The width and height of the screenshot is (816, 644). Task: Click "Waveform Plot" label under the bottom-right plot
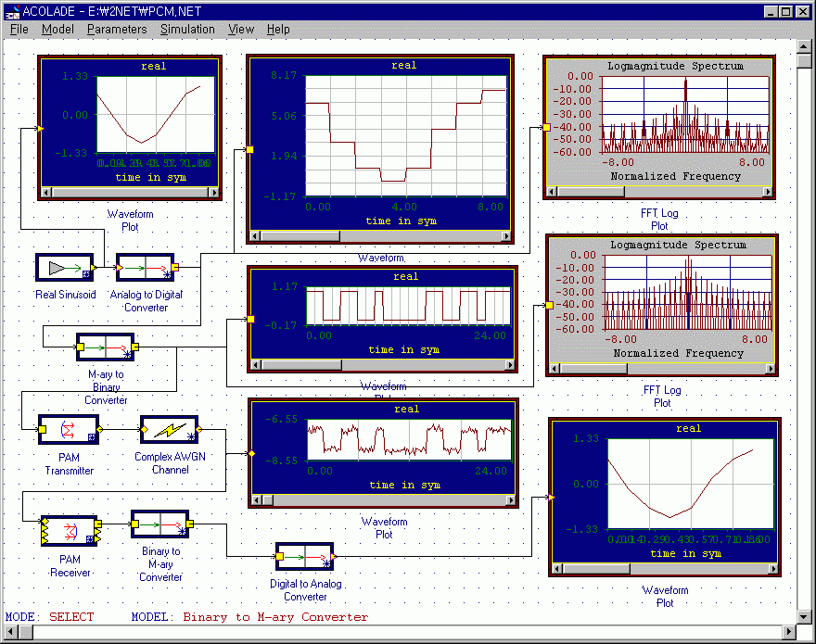tap(665, 596)
